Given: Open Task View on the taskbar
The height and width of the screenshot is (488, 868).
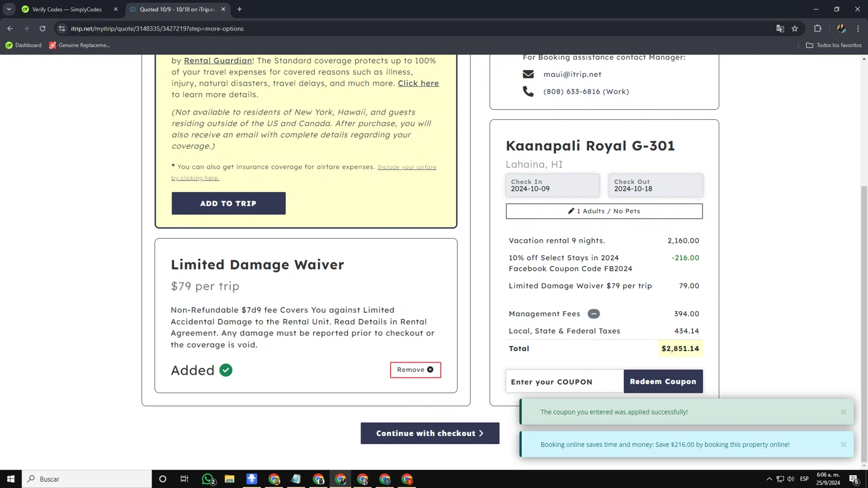Looking at the screenshot, I should click(x=185, y=479).
